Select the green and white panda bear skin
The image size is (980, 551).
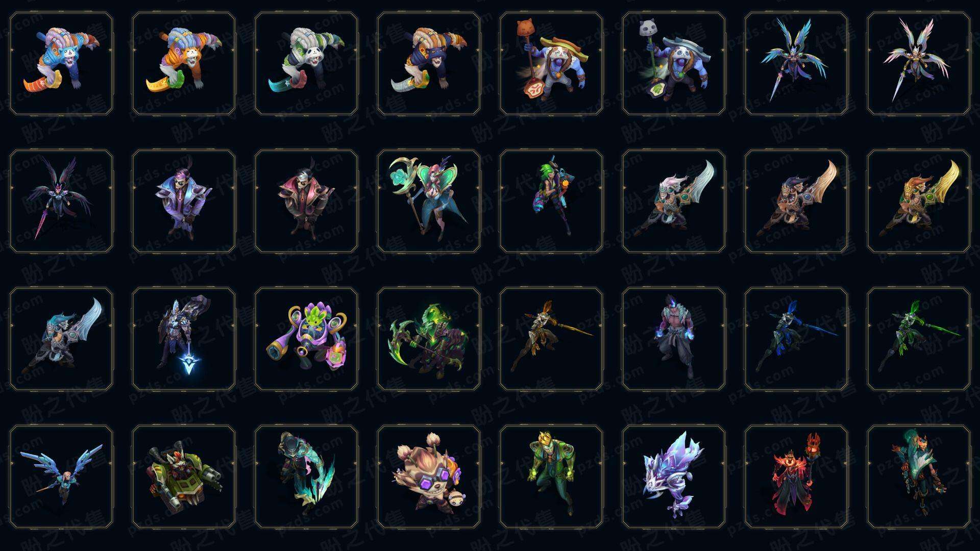pos(306,63)
